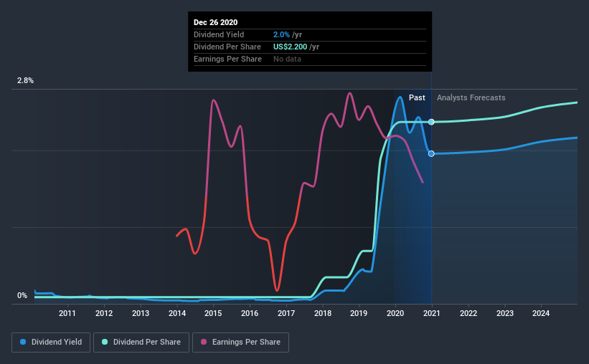Click the teal Dividend Per Share legend dot
The width and height of the screenshot is (589, 364).
[105, 342]
